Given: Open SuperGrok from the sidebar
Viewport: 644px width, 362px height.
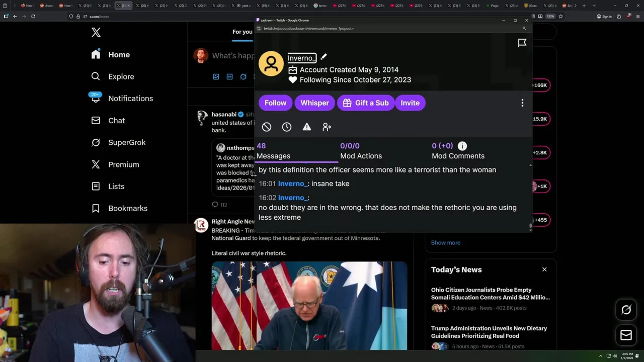Looking at the screenshot, I should coord(119,142).
